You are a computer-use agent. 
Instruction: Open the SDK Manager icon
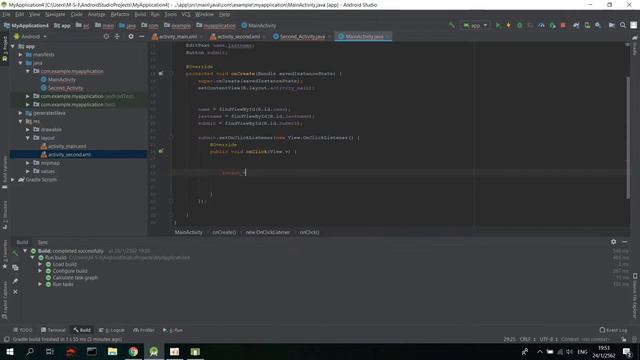click(598, 25)
